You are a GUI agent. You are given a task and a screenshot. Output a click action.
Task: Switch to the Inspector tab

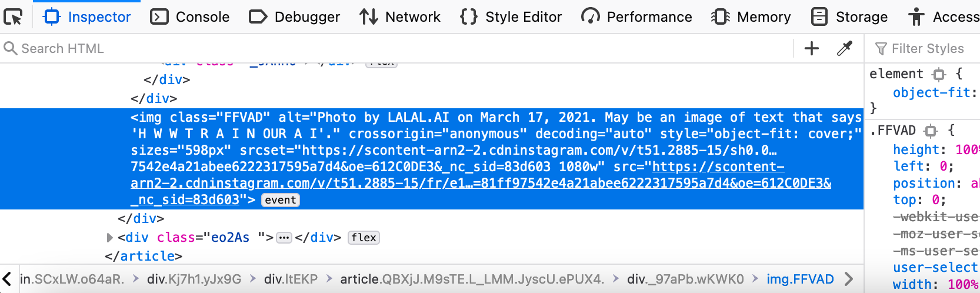pyautogui.click(x=87, y=16)
